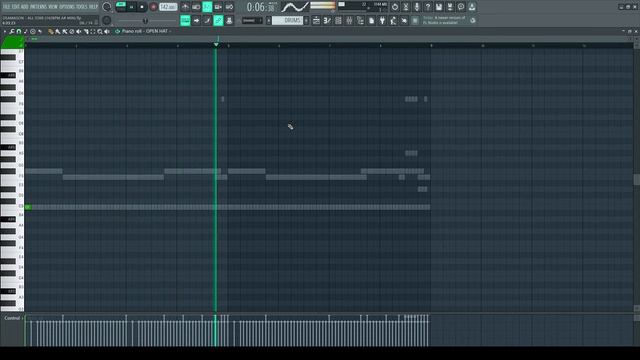
Task: Click the save project floppy icon
Action: 439,7
